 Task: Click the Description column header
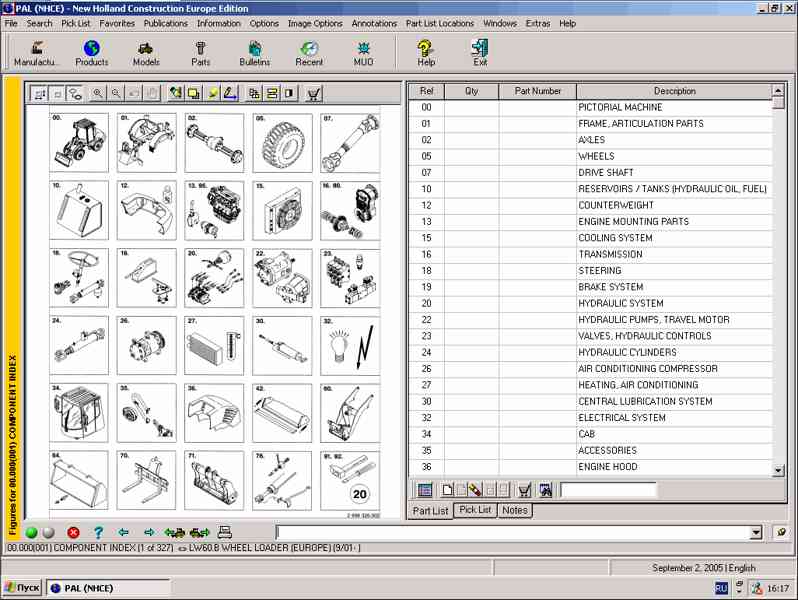click(674, 91)
